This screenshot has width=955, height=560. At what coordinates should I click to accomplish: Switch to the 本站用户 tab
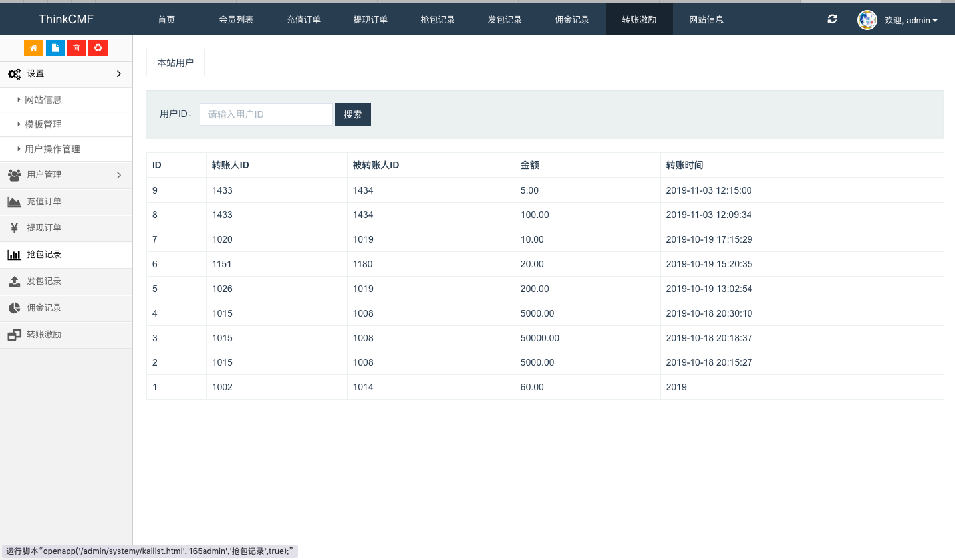175,63
